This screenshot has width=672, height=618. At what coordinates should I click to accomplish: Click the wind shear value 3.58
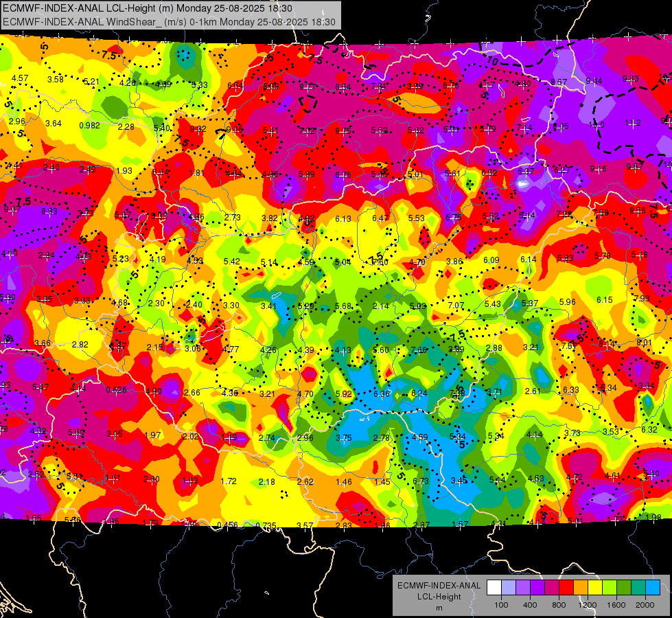click(56, 79)
